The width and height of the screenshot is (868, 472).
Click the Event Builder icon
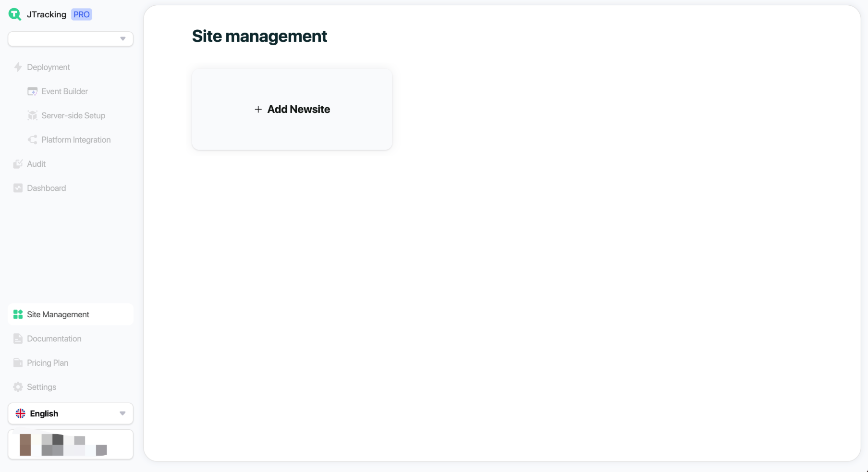tap(32, 91)
